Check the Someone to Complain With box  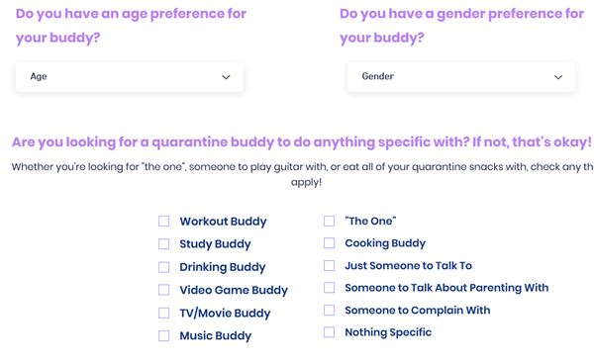(x=330, y=311)
